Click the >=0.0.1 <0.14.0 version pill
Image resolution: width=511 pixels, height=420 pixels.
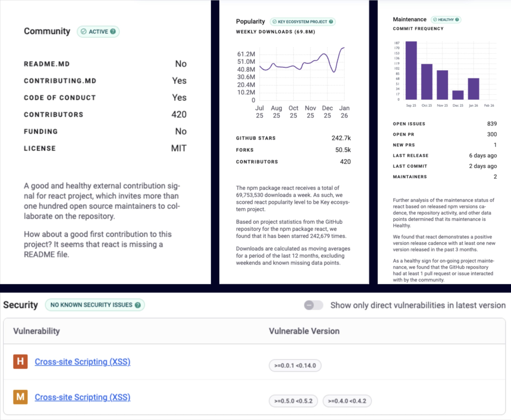295,365
